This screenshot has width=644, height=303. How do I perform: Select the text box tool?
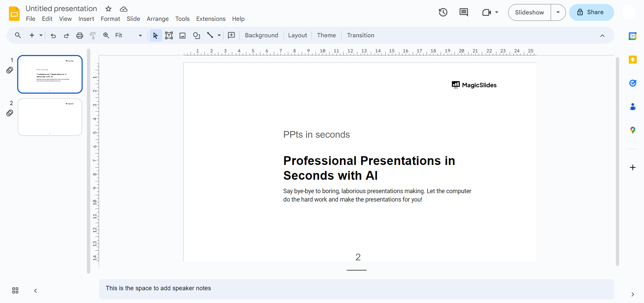[x=169, y=36]
